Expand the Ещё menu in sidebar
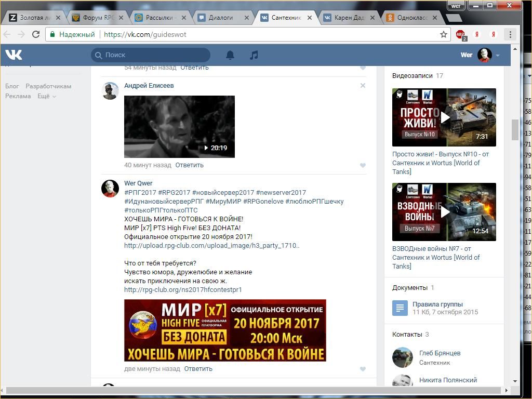 tap(46, 96)
